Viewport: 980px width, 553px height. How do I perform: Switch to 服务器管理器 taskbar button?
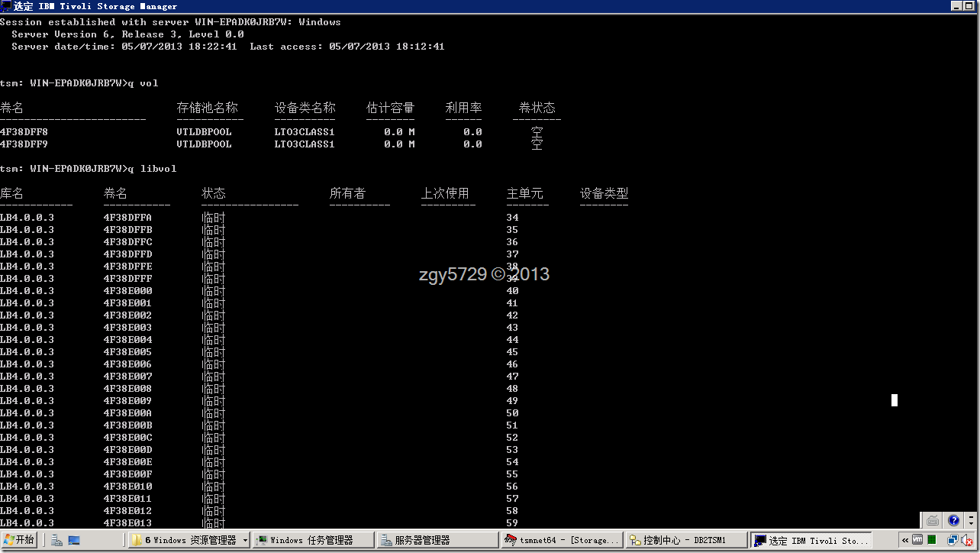pyautogui.click(x=437, y=540)
